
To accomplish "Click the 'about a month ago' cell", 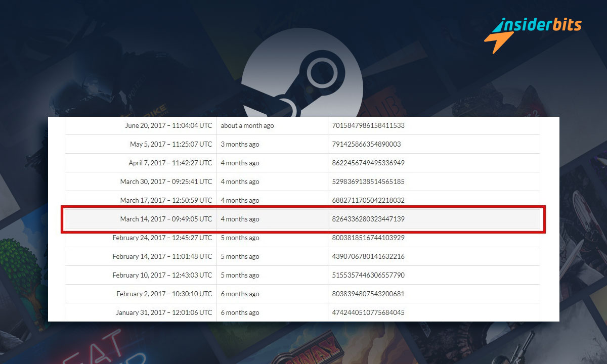I will [x=247, y=125].
